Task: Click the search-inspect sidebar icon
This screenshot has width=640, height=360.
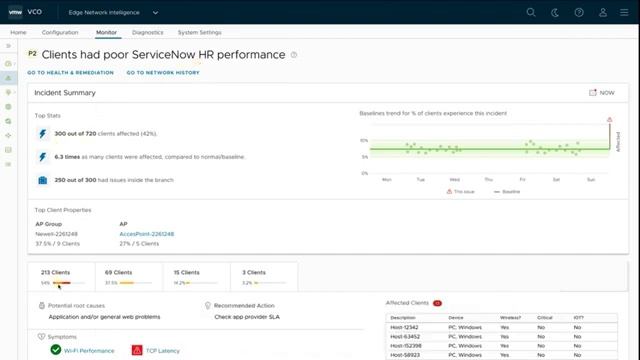Action: 8,121
